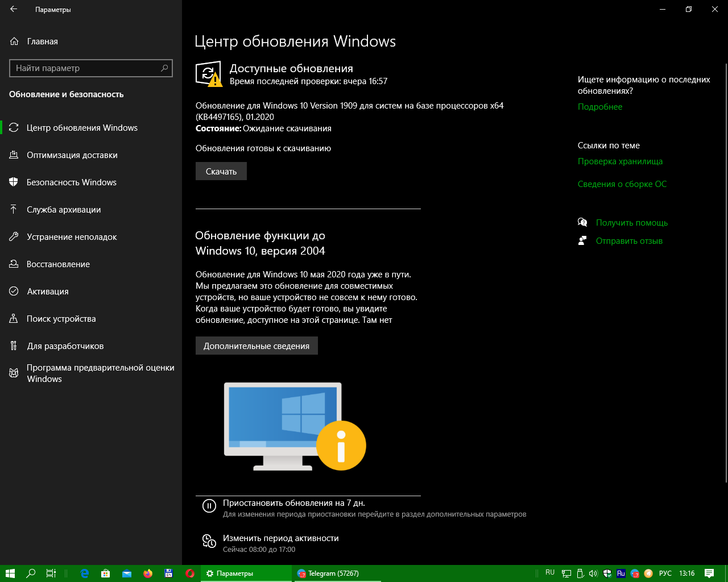Open Microsoft Store from taskbar
Image resolution: width=728 pixels, height=582 pixels.
pyautogui.click(x=106, y=573)
